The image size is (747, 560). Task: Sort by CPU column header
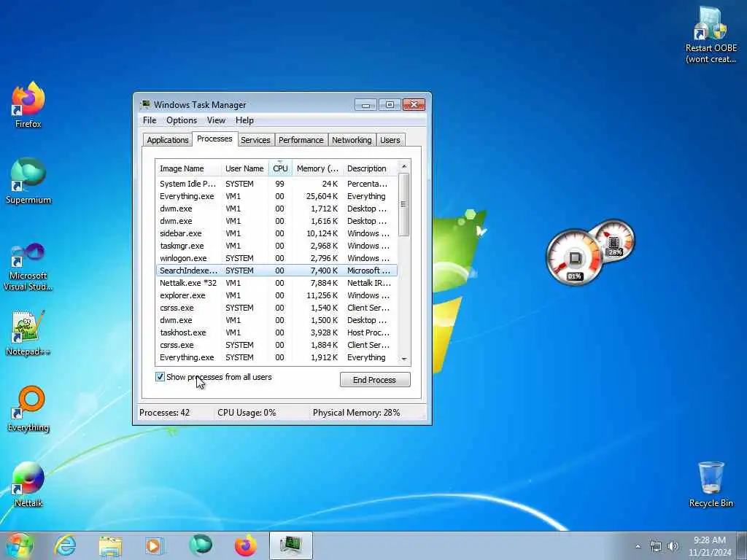coord(280,168)
